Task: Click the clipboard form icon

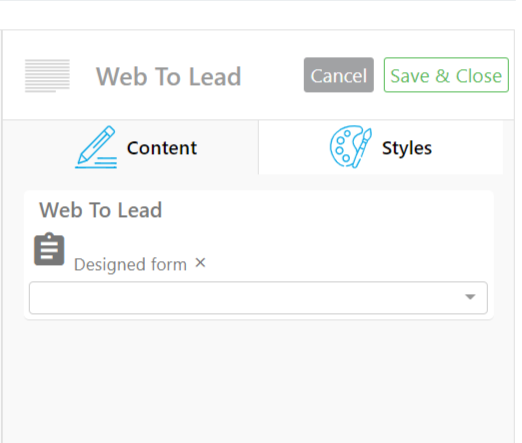Action: click(x=49, y=249)
